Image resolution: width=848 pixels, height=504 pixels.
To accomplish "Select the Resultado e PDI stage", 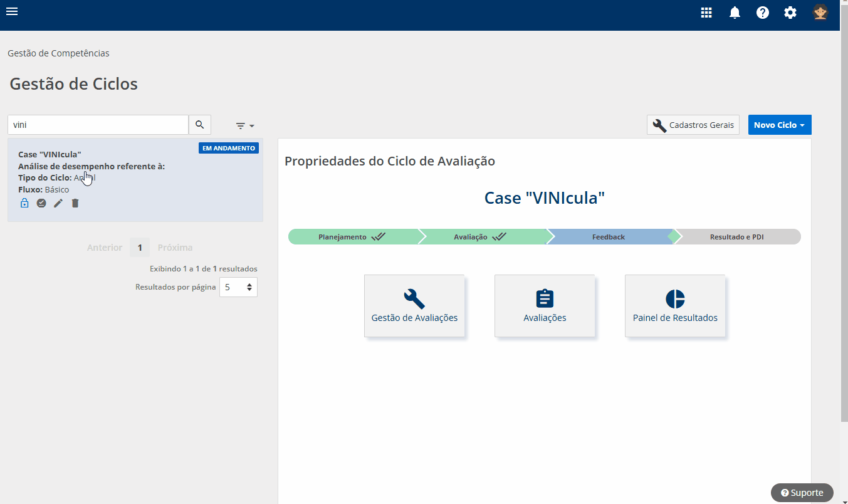I will click(736, 237).
